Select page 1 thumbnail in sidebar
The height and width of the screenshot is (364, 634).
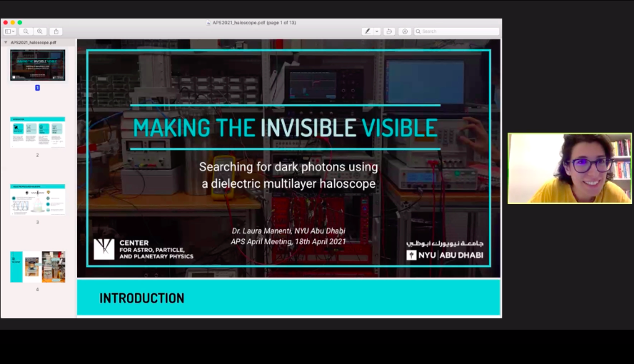tap(38, 65)
